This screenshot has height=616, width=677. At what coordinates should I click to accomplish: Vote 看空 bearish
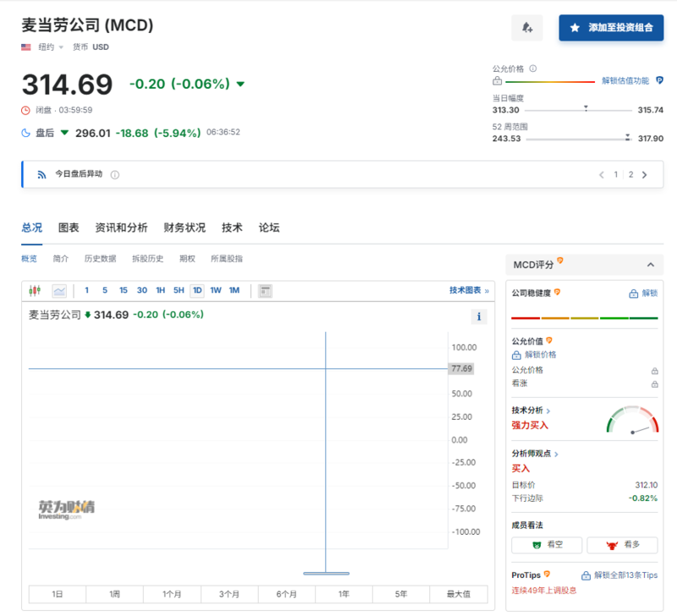(x=547, y=545)
